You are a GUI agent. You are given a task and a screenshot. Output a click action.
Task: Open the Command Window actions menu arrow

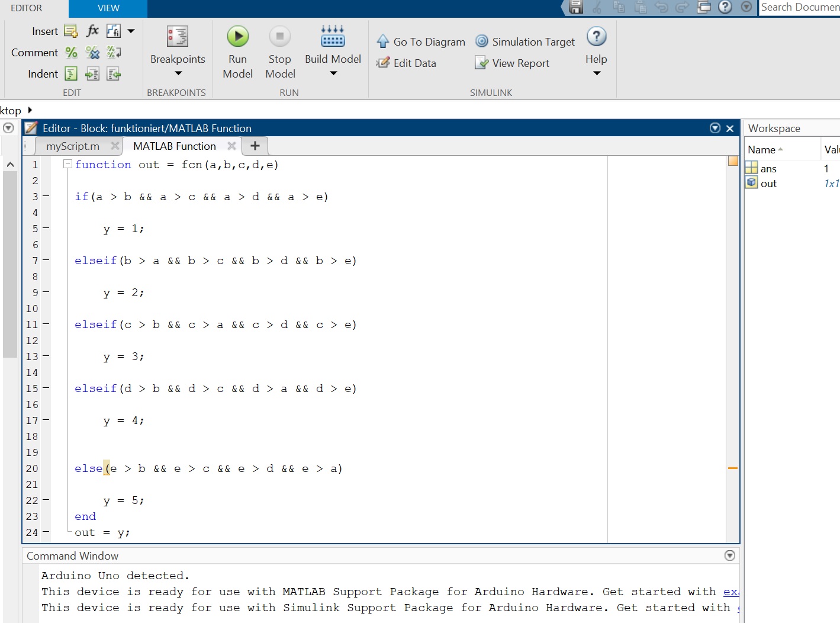coord(729,555)
